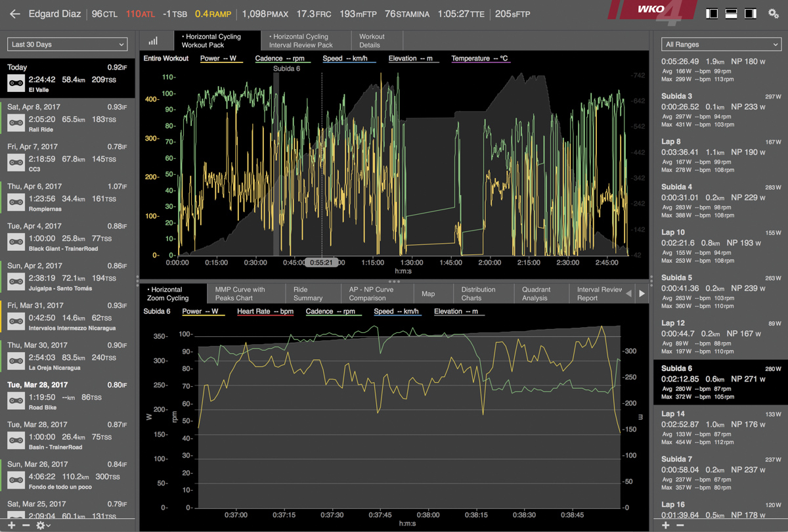Open the bar chart icon left of chart tabs
The height and width of the screenshot is (532, 788).
154,41
